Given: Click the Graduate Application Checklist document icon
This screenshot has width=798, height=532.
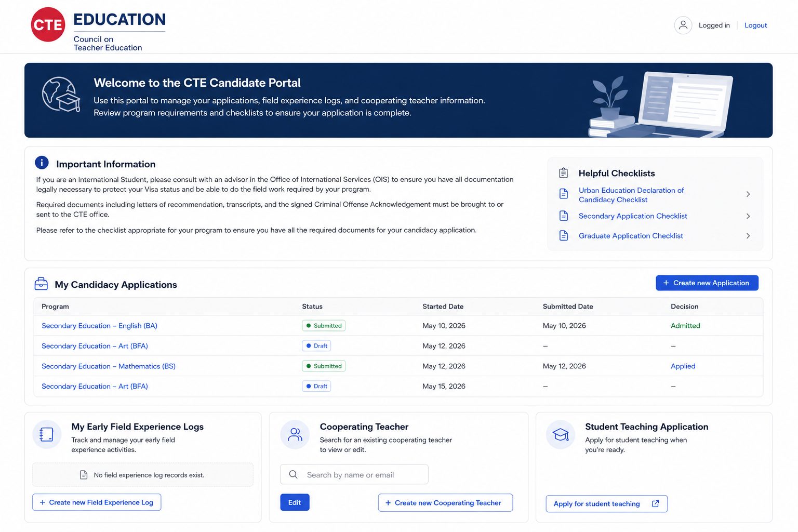Looking at the screenshot, I should [564, 235].
